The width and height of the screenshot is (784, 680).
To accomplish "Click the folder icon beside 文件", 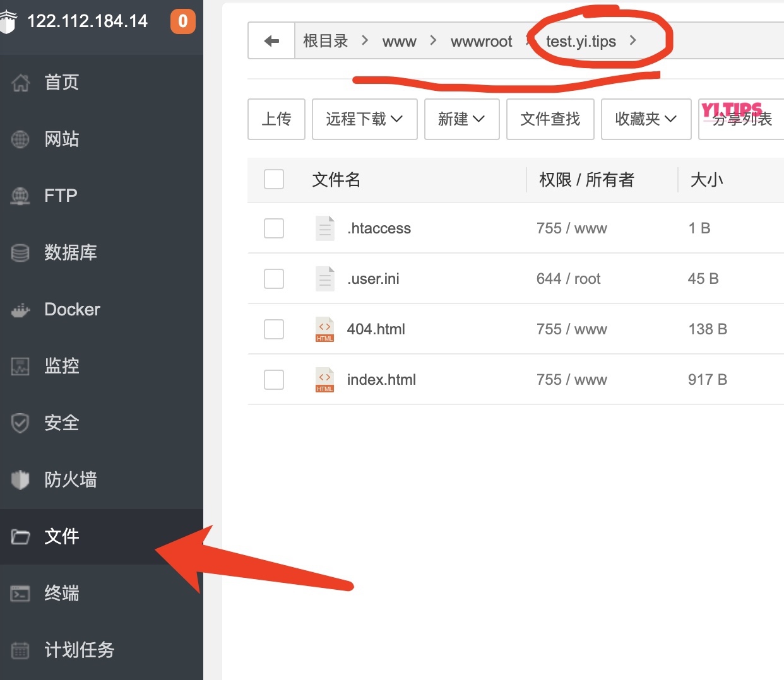I will (x=20, y=537).
